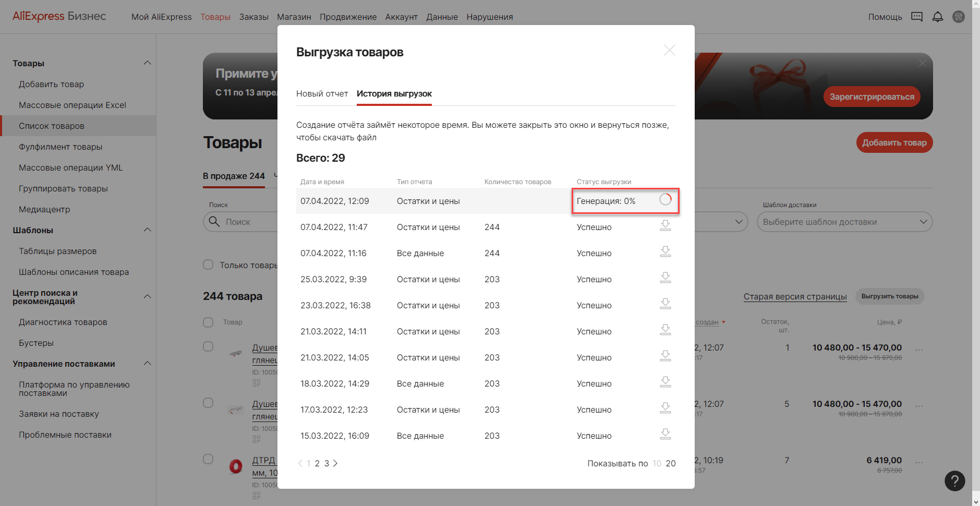This screenshot has width=980, height=506.
Task: Show 20 rows per page
Action: 671,463
